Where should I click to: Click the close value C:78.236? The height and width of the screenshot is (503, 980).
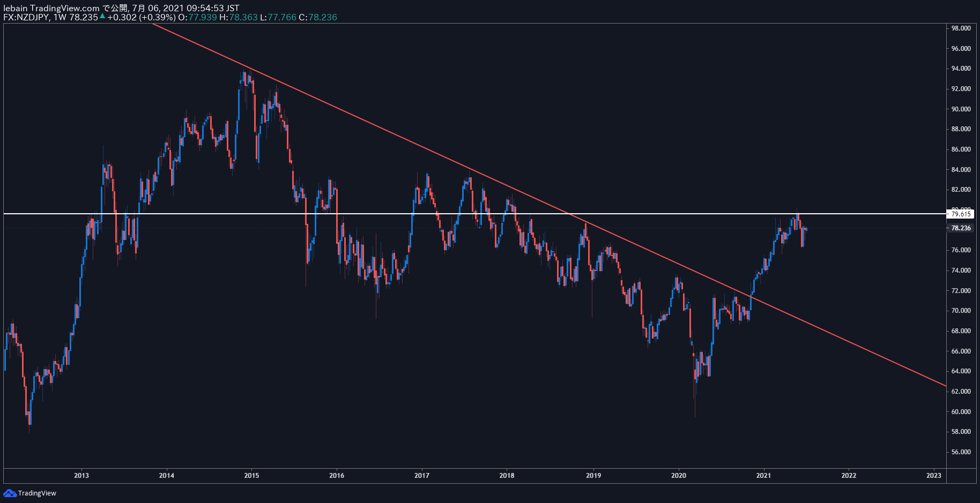318,17
